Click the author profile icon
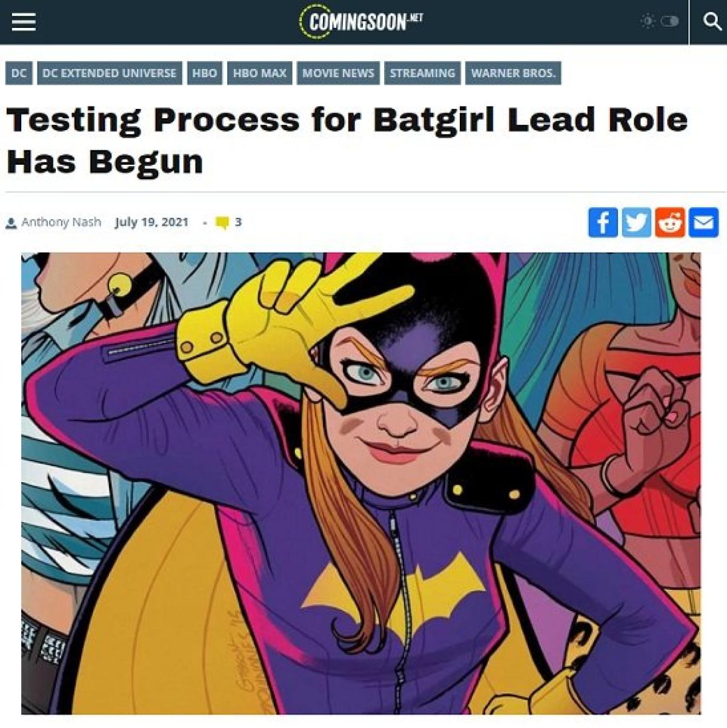 tap(11, 223)
